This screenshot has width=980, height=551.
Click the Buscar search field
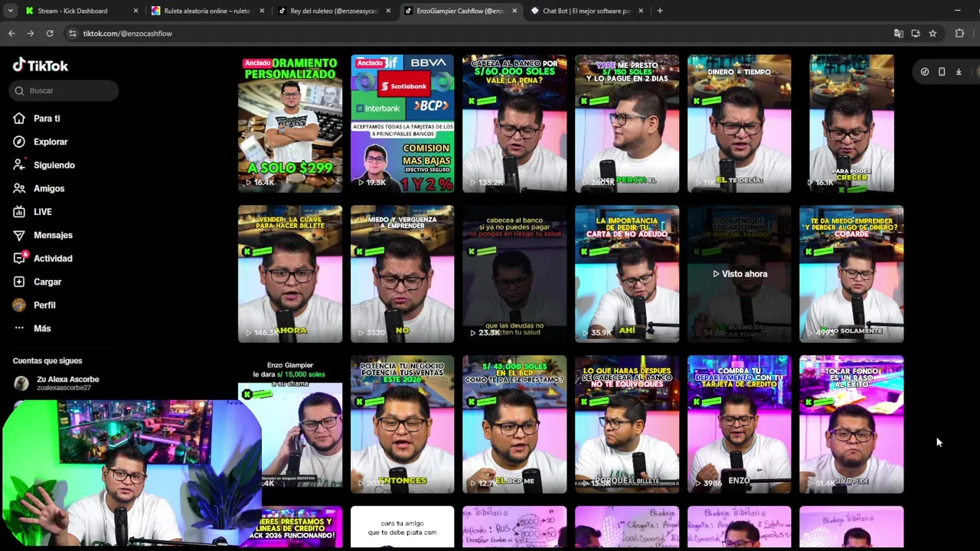[65, 90]
